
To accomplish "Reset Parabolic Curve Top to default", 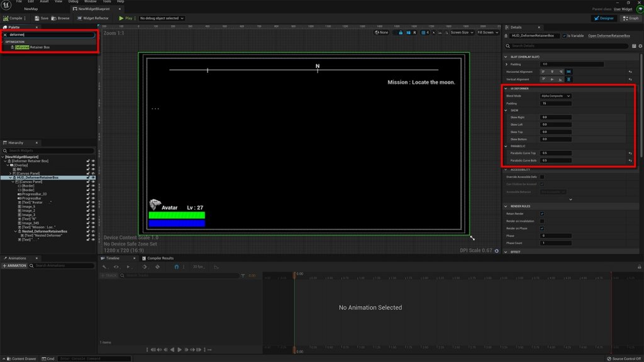I will pyautogui.click(x=630, y=153).
